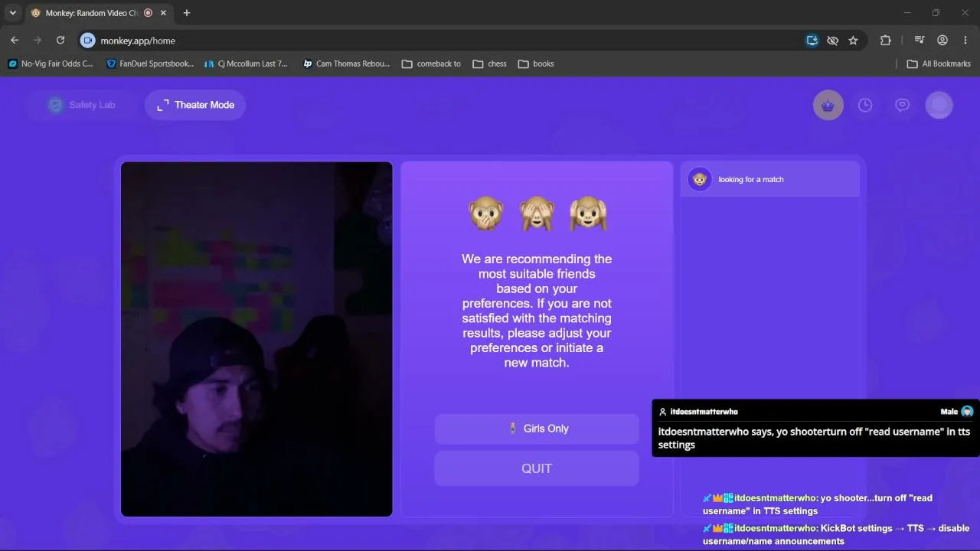Open the profile avatar menu
Viewport: 980px width, 551px height.
[x=939, y=106]
